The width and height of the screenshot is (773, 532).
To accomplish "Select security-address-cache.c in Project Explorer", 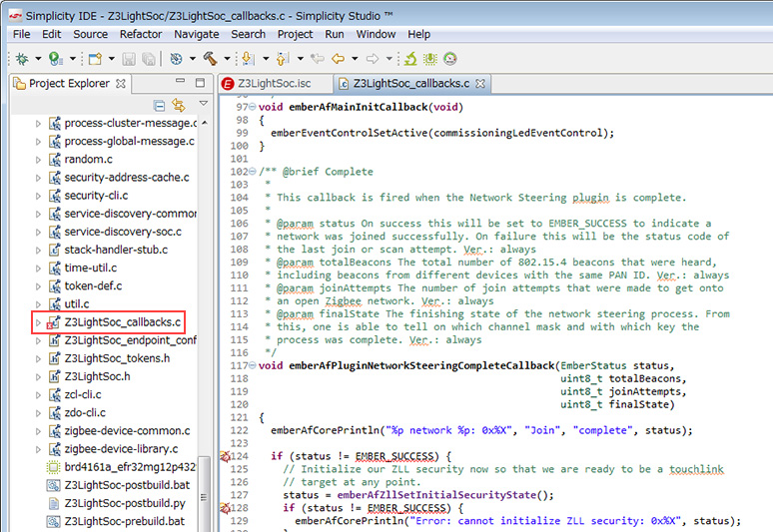I will pos(126,178).
